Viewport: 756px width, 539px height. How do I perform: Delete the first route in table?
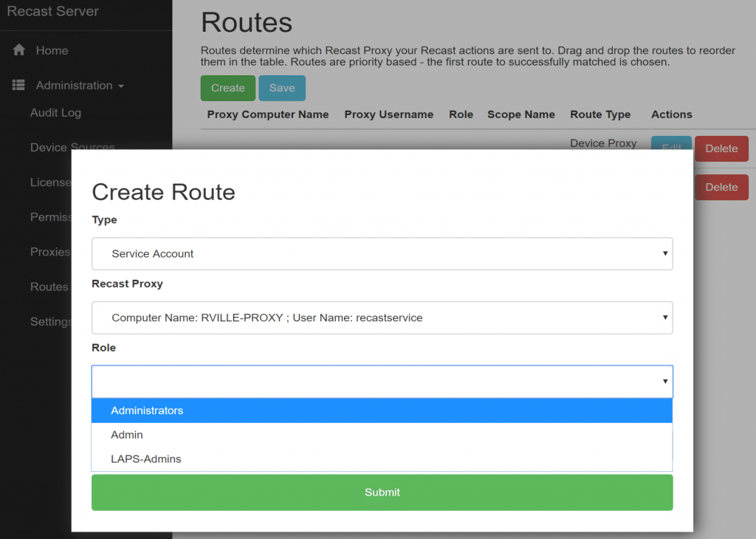pyautogui.click(x=721, y=148)
